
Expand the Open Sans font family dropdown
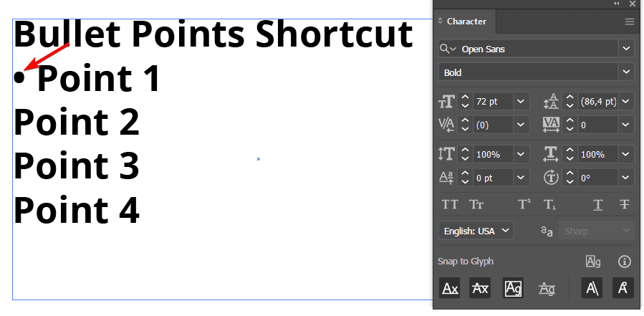point(627,48)
